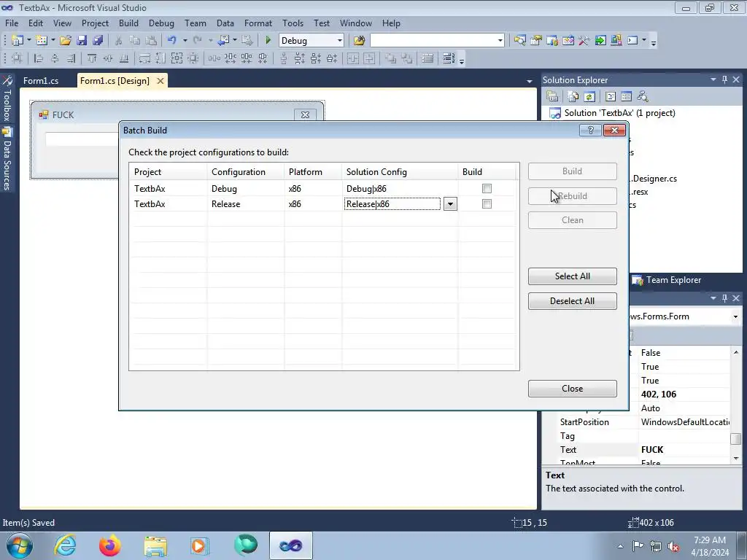Open the Properties Window toolbar icon

pyautogui.click(x=536, y=41)
